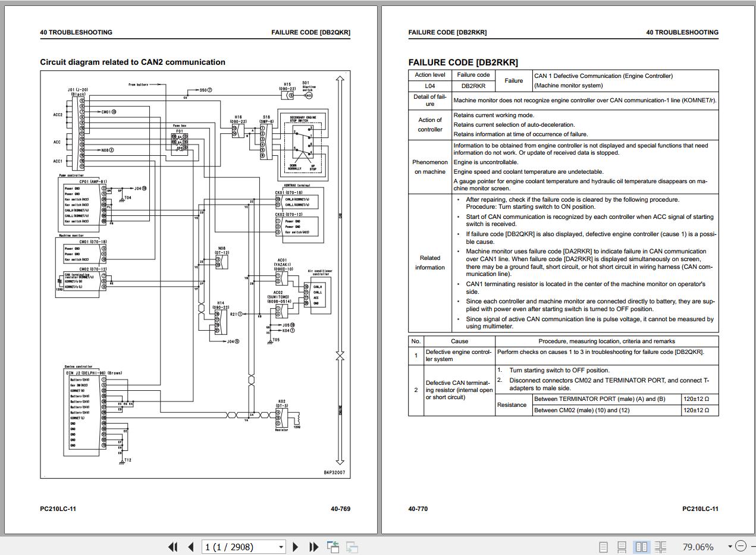
Task: Click the FAILURE CODE [DB2RKR] heading
Action: tap(463, 62)
